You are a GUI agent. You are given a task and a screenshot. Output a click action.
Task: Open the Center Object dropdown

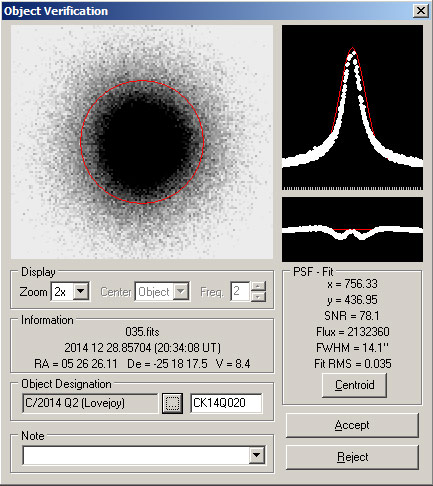click(181, 292)
